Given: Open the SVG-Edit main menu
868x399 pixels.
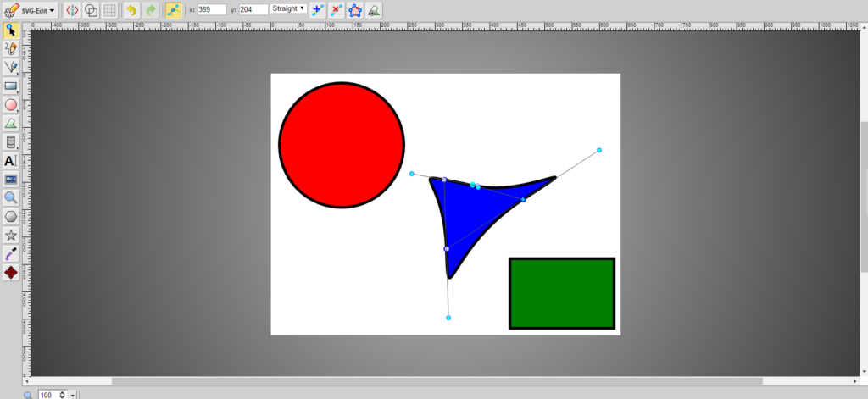Looking at the screenshot, I should [30, 10].
